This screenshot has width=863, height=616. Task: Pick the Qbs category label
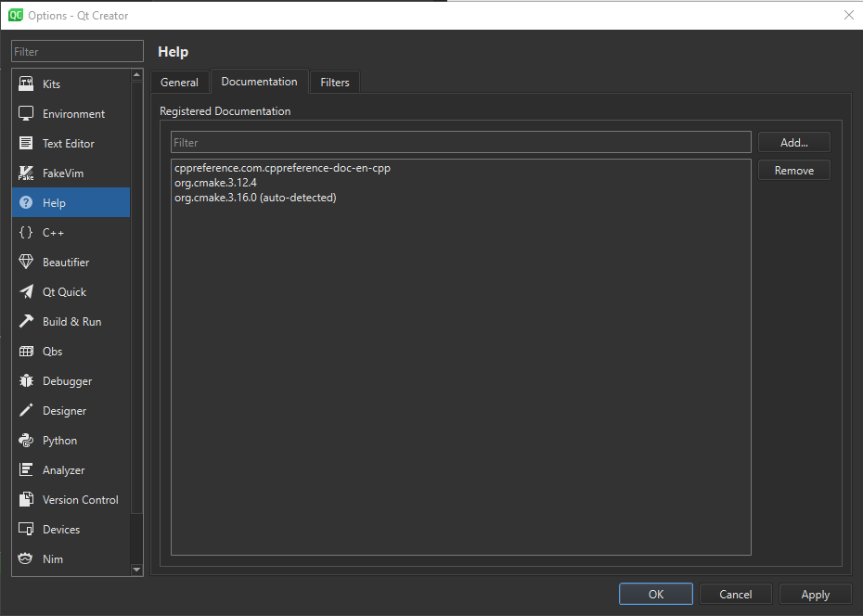52,351
